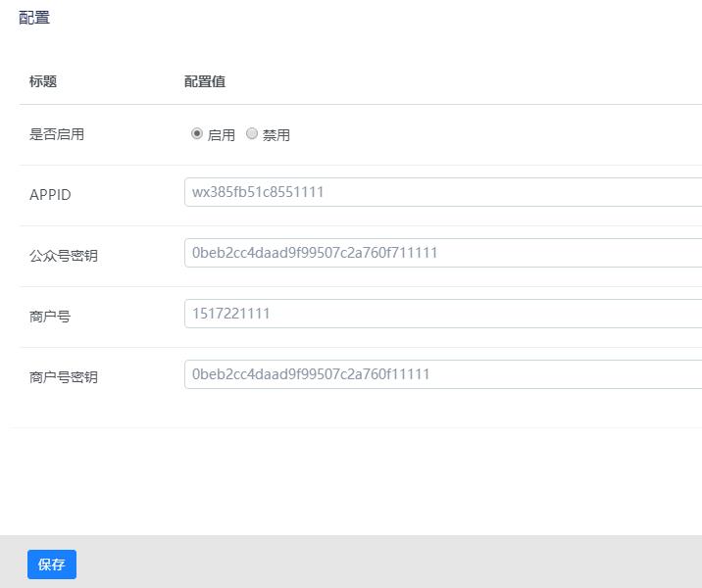
Task: Click the APPID row label
Action: tap(50, 195)
